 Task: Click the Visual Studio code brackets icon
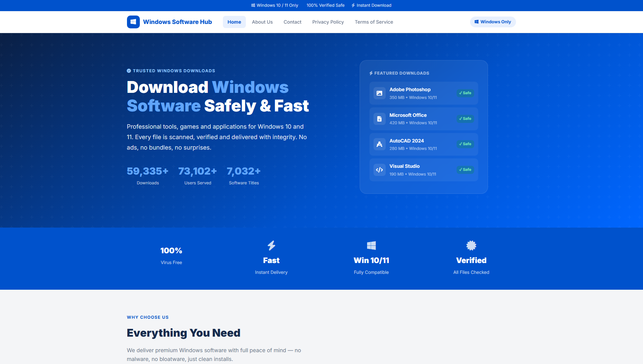point(380,170)
